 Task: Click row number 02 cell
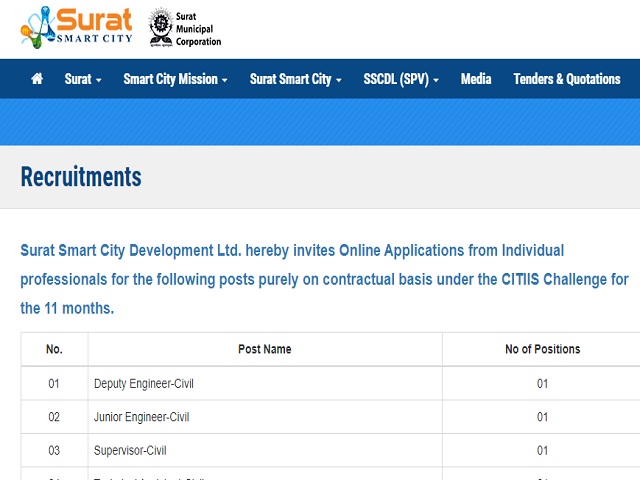point(54,417)
